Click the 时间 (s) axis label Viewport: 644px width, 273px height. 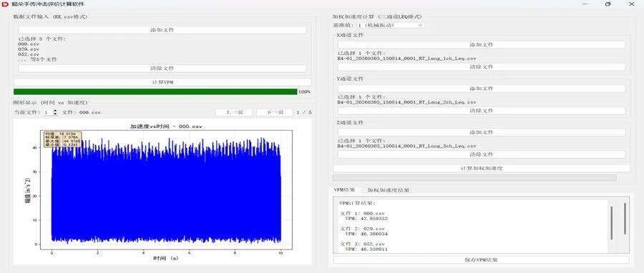(x=166, y=258)
